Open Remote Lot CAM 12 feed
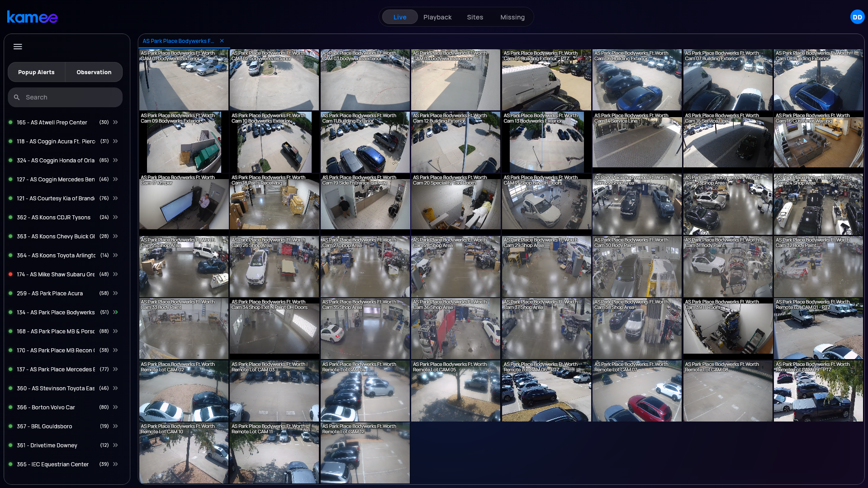This screenshot has height=488, width=868. click(x=365, y=453)
